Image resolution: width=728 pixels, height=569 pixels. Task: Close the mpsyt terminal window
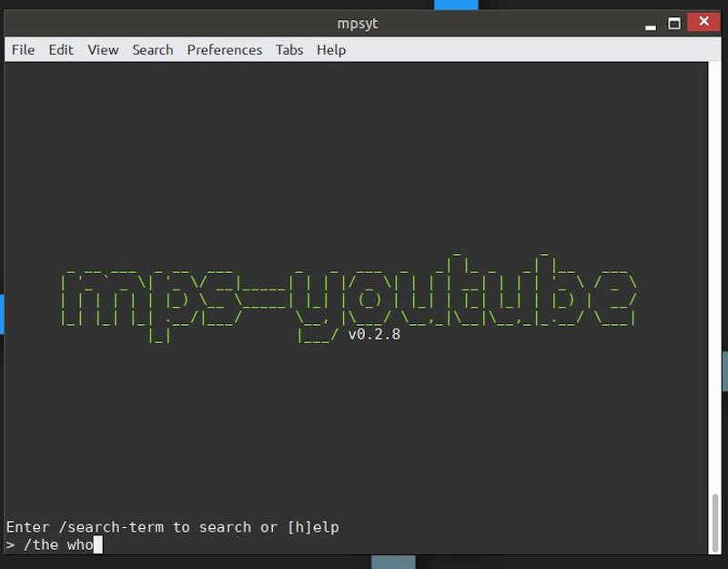tap(703, 23)
